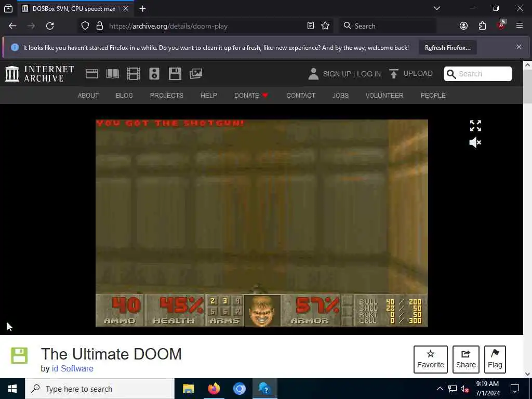Go to Internet Archive home logo
Image resolution: width=532 pixels, height=399 pixels.
(x=39, y=74)
